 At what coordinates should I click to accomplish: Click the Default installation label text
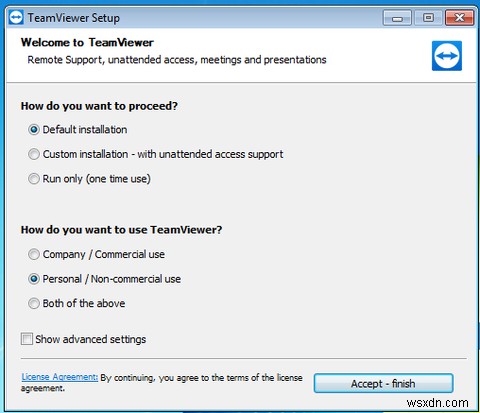point(85,130)
